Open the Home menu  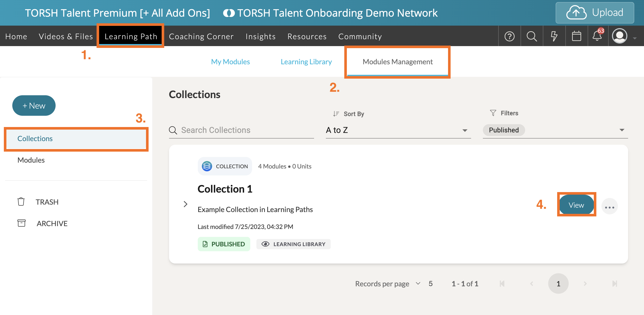pos(16,36)
